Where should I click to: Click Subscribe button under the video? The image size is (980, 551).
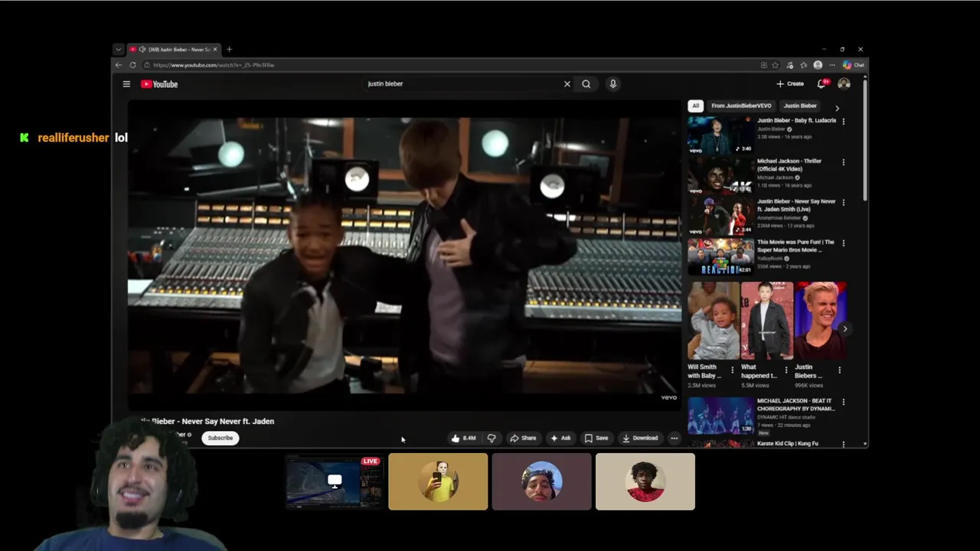[x=220, y=438]
